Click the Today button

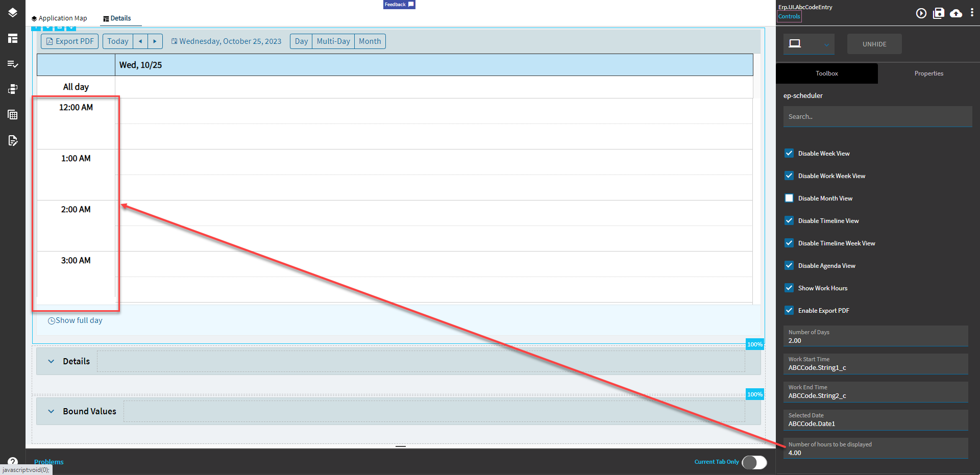coord(118,41)
